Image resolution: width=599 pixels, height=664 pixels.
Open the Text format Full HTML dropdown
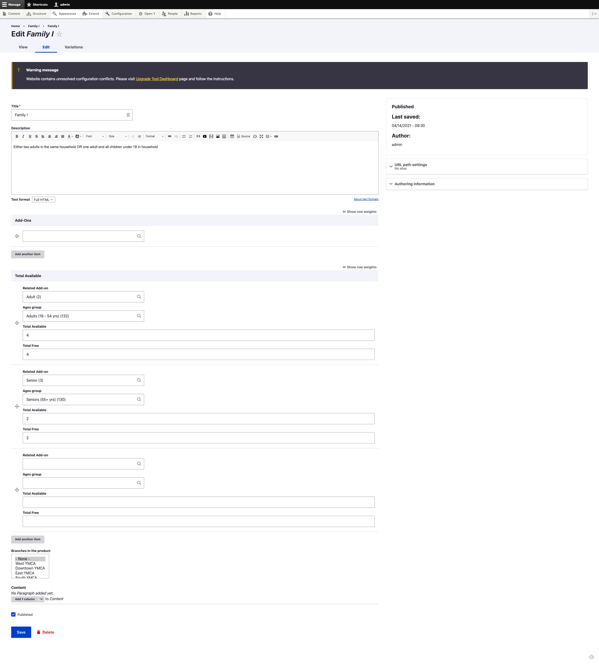click(44, 200)
